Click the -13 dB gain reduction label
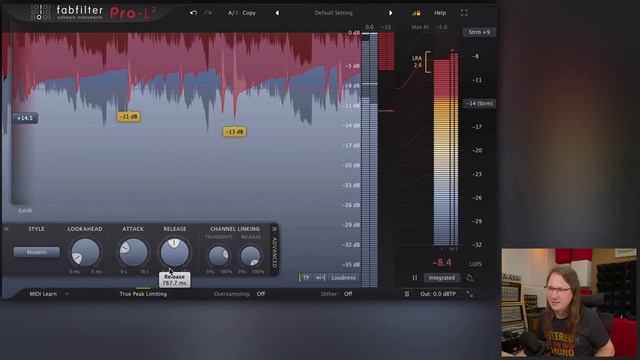The image size is (640, 360). (x=234, y=131)
